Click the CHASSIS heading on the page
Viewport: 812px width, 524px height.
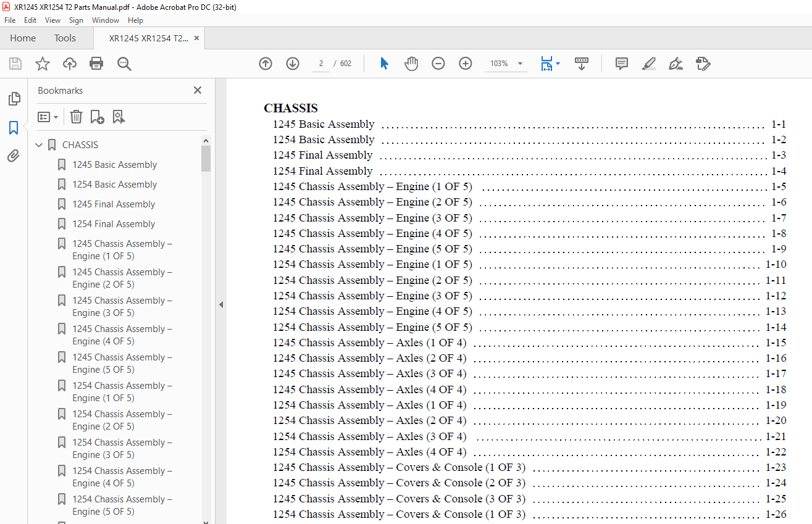coord(291,108)
